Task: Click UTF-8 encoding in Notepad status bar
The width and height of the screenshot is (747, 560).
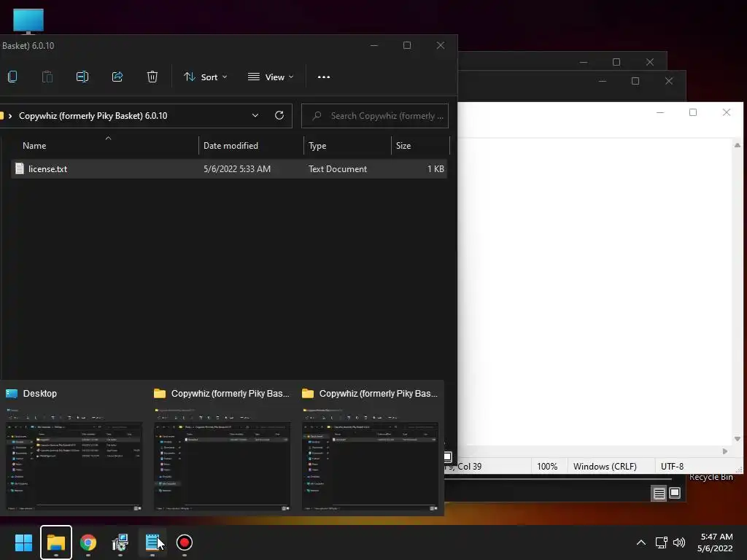Action: (672, 466)
